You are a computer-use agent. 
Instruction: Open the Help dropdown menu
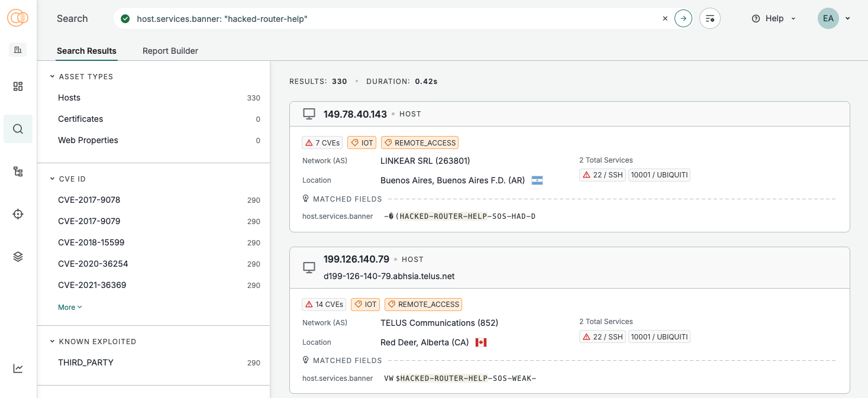tap(774, 18)
